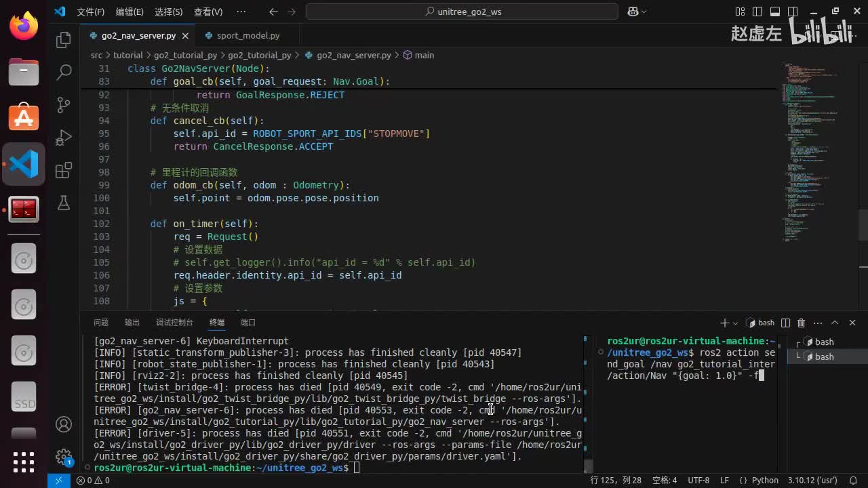Expand the main breadcrumb symbol
Screen dimensions: 868x488
418,55
